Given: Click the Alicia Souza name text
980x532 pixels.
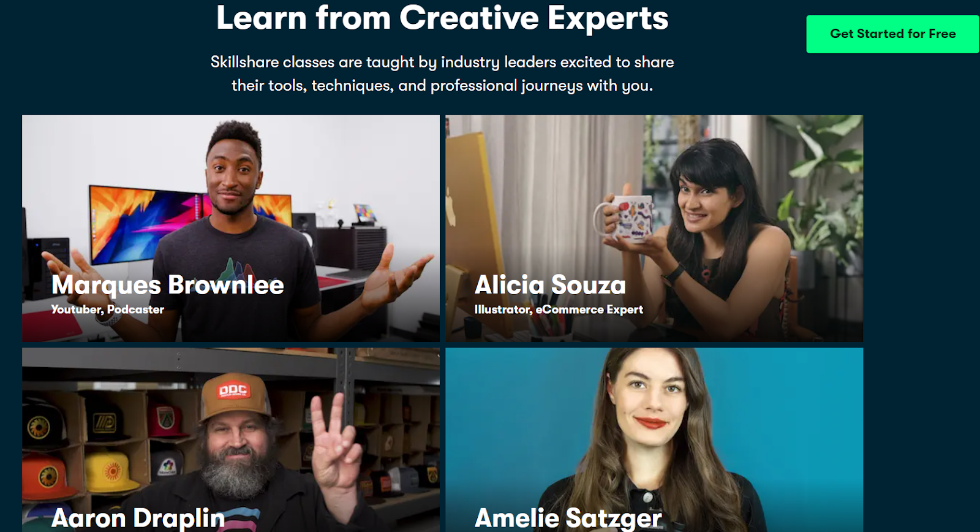Looking at the screenshot, I should point(550,285).
